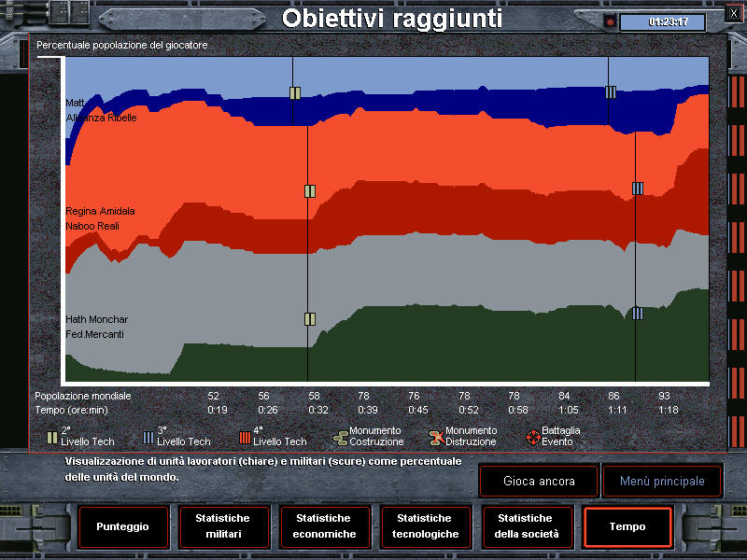
Task: View Statistiche della società tab
Action: (527, 526)
